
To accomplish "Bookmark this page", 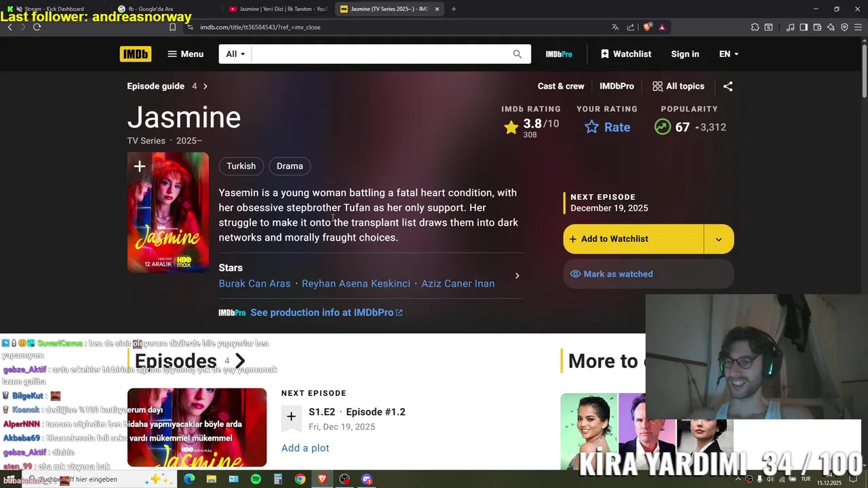I will pyautogui.click(x=172, y=27).
